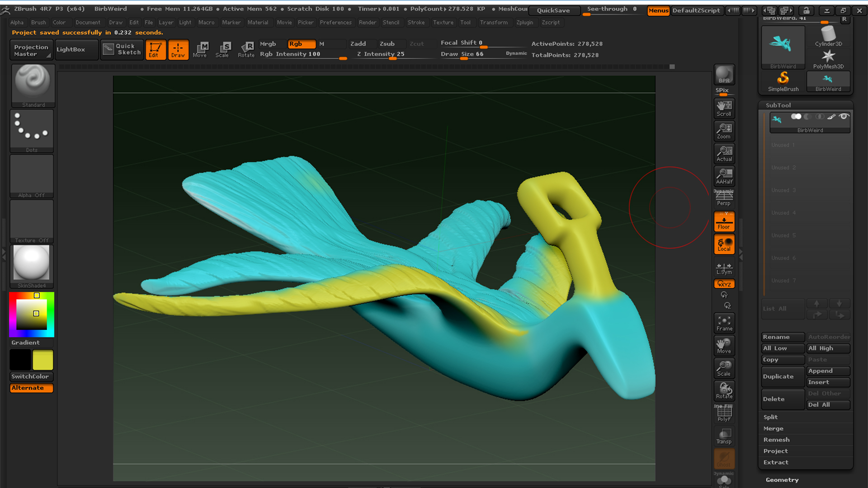Open the Zplugin menu

coord(525,22)
